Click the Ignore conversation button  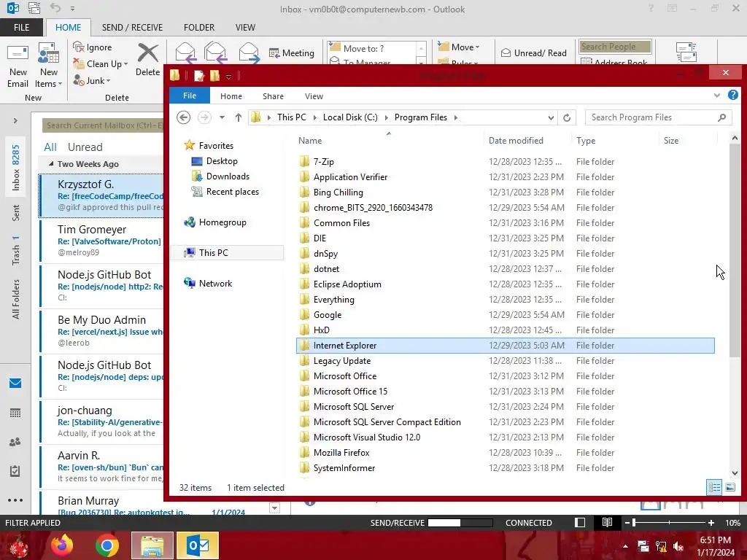(93, 47)
